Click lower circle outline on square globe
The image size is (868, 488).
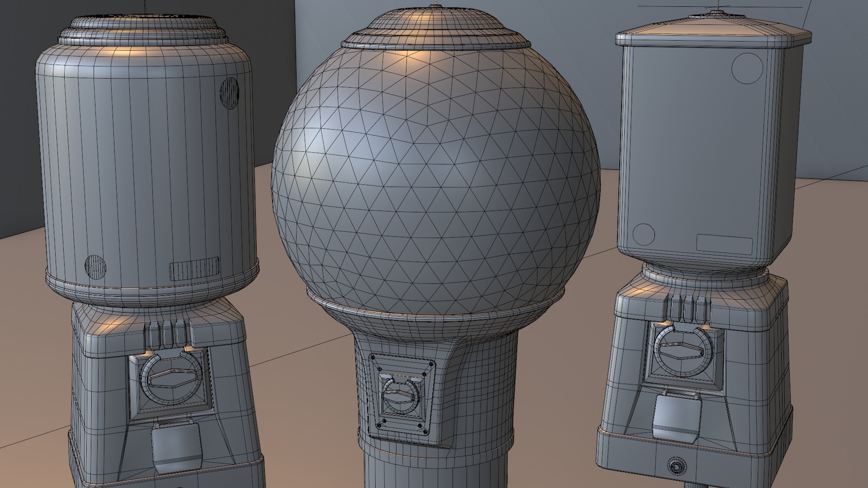coord(644,234)
